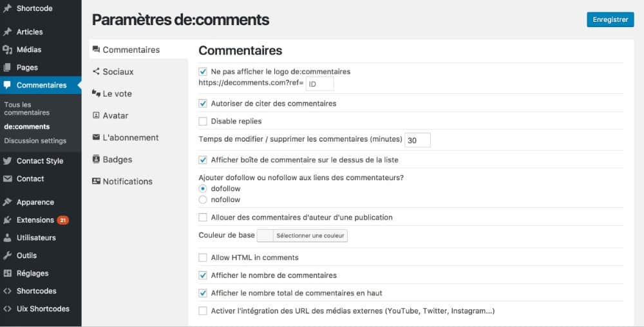Open the de:comments submenu link
The image size is (644, 327).
tap(26, 127)
